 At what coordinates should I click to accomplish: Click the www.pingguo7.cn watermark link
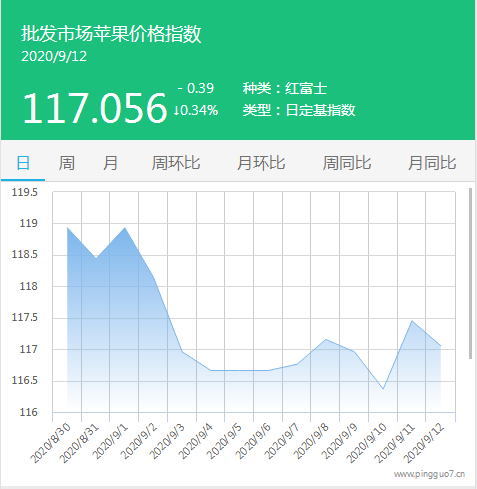429,474
